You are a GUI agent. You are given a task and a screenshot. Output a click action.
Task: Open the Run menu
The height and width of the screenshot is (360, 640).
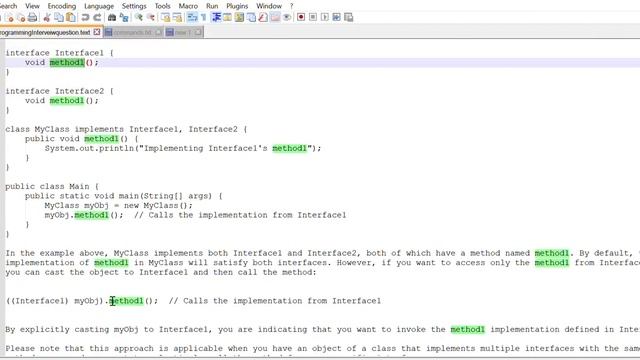212,6
